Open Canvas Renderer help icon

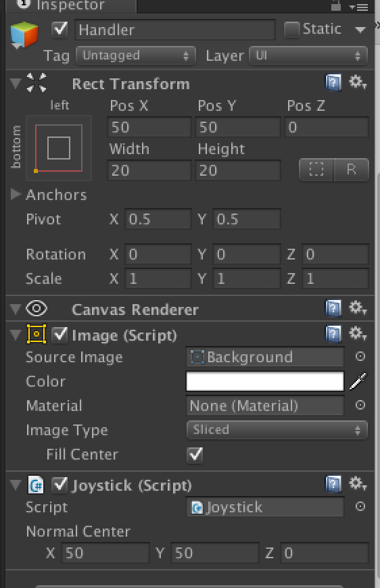pyautogui.click(x=333, y=309)
